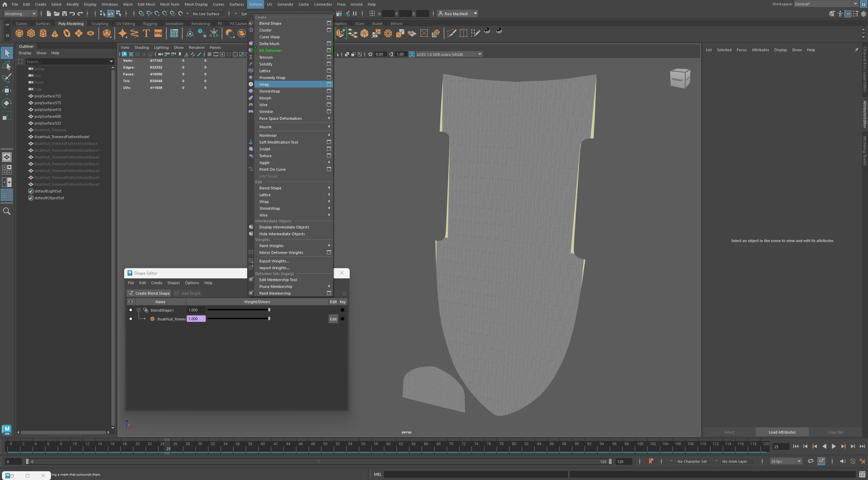Image resolution: width=868 pixels, height=480 pixels.
Task: Click the Save scene icon
Action: click(x=64, y=14)
